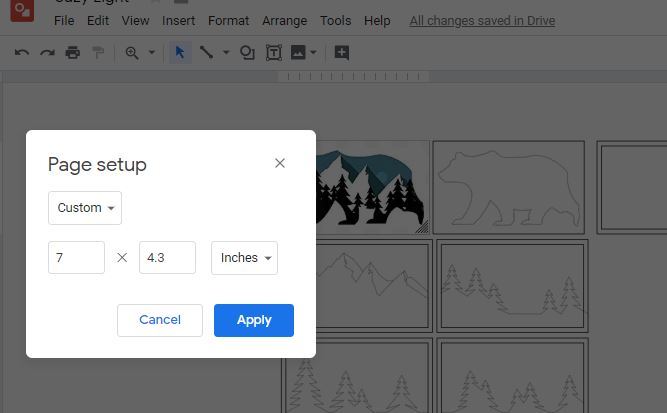
Task: Select the Text box tool
Action: click(274, 53)
